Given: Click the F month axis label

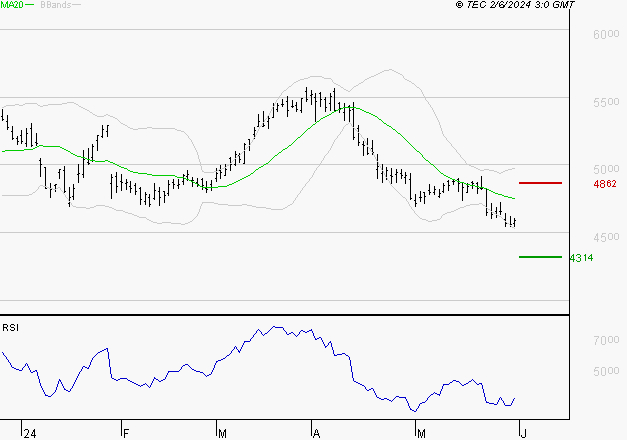Looking at the screenshot, I should click(126, 434).
